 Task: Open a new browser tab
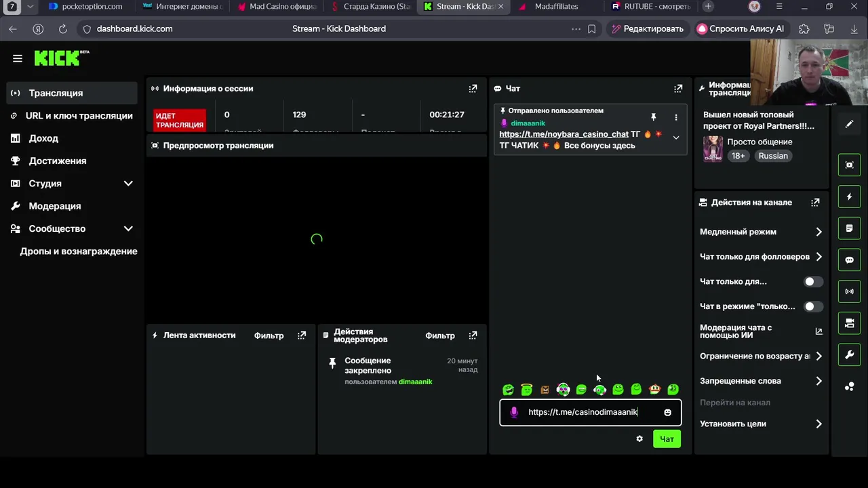pos(707,7)
